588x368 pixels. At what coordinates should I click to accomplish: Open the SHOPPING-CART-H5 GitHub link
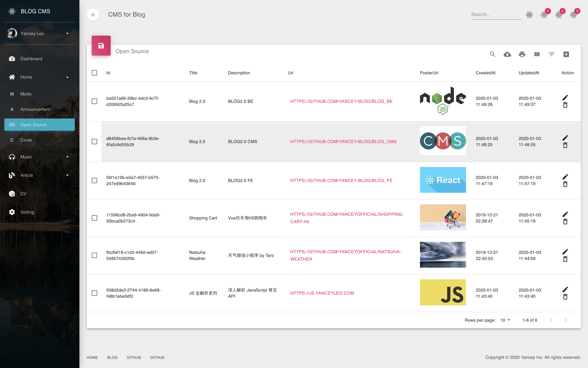coord(347,218)
